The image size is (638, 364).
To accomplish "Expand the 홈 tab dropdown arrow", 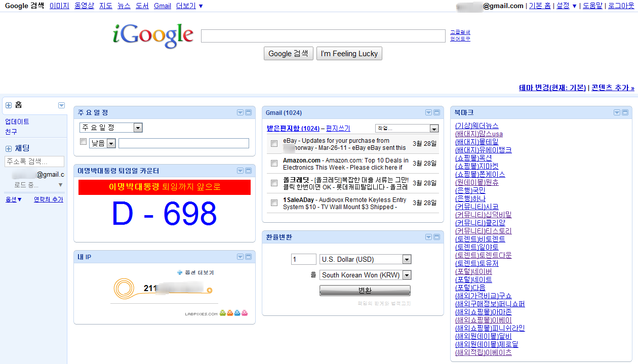I will tap(61, 105).
